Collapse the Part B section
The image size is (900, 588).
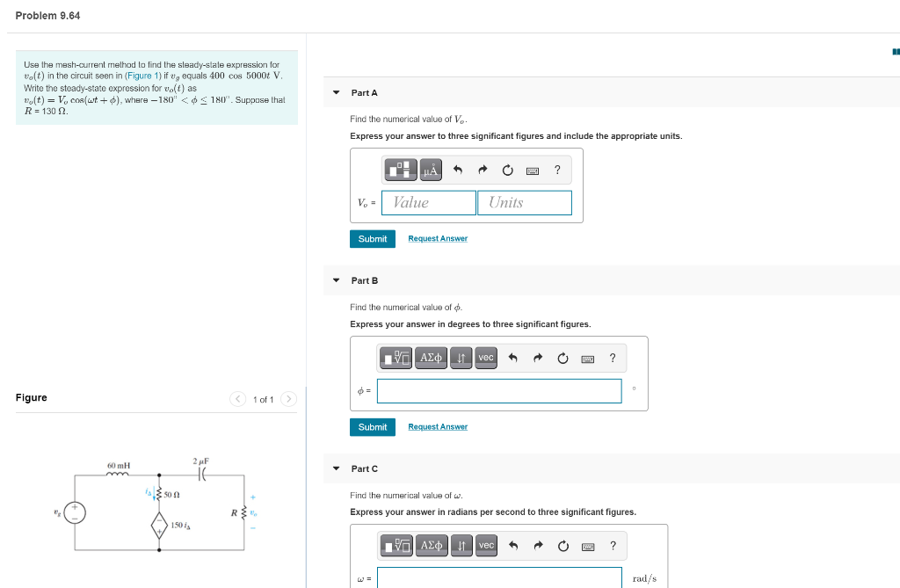tap(337, 280)
